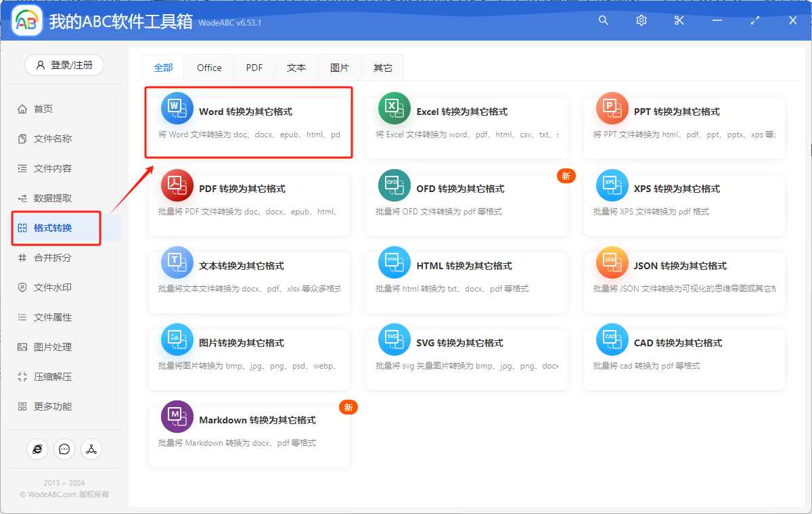This screenshot has height=514, width=812.
Task: Click the 登录/注册 button
Action: (x=64, y=65)
